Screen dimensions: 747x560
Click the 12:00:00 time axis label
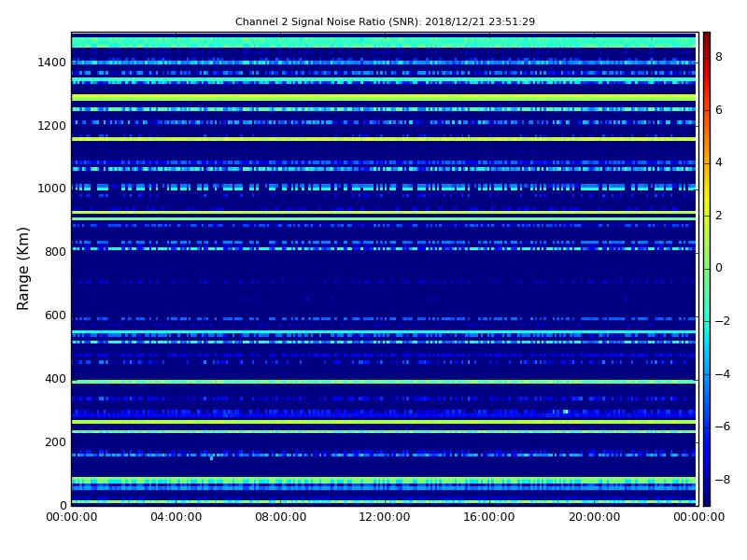(385, 517)
